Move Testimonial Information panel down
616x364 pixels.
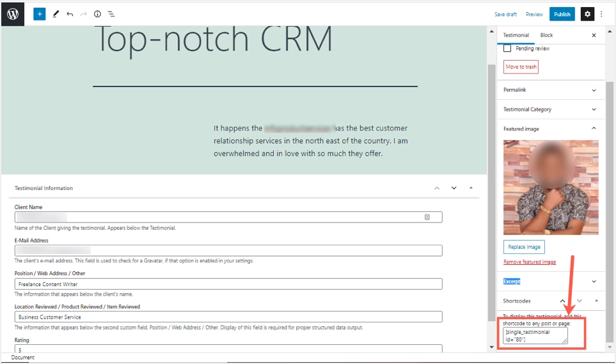(x=454, y=188)
